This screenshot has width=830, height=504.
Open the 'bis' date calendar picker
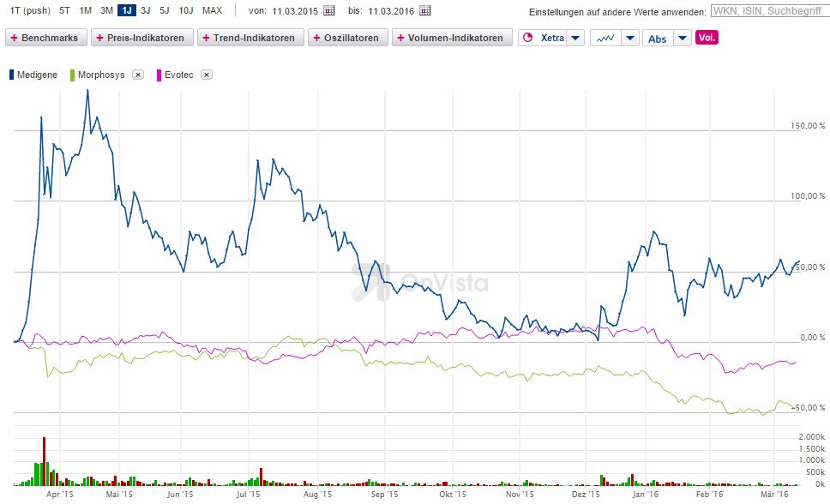(425, 10)
